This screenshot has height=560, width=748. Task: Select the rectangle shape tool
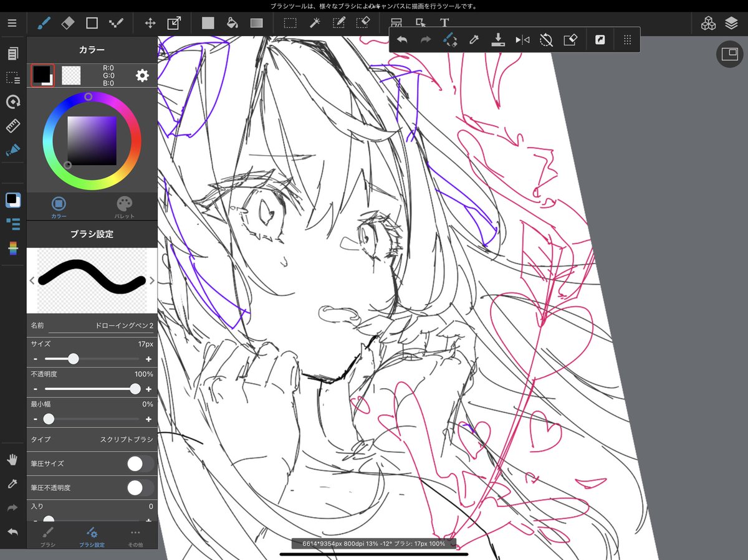(x=92, y=23)
